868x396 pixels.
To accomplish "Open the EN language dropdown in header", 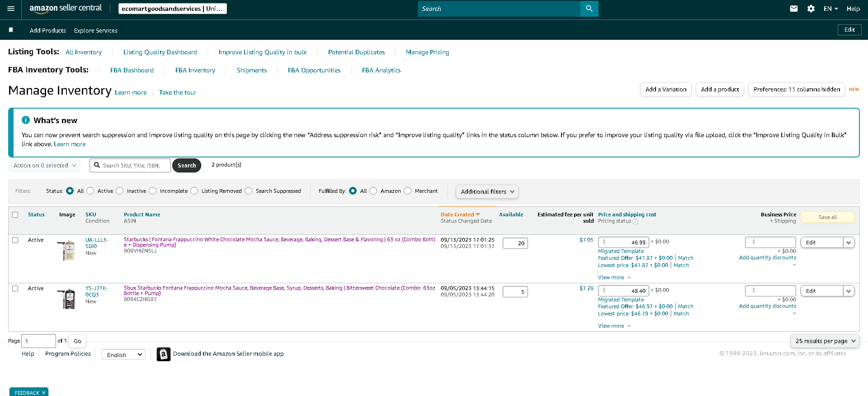I will [x=830, y=9].
